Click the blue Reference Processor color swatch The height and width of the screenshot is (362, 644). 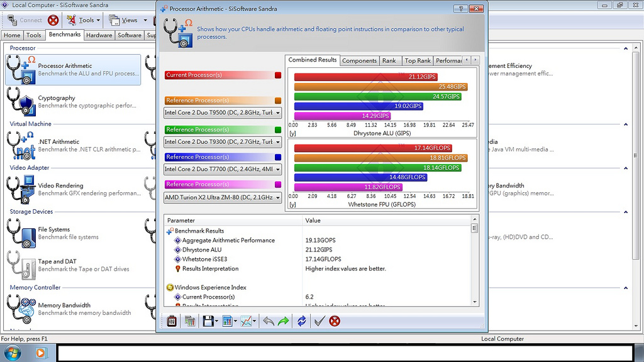click(278, 157)
